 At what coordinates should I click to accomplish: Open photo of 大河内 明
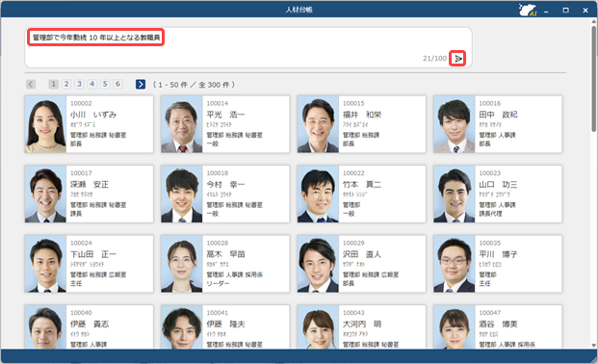tap(318, 327)
